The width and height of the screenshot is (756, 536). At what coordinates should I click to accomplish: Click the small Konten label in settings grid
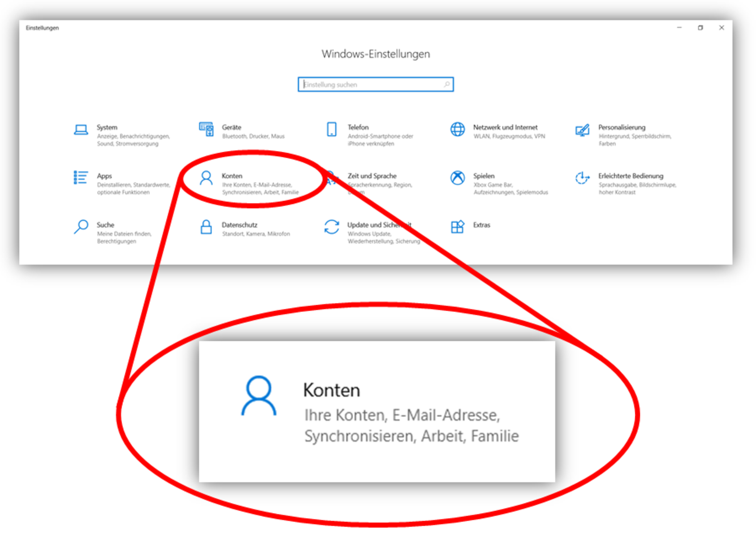(232, 176)
